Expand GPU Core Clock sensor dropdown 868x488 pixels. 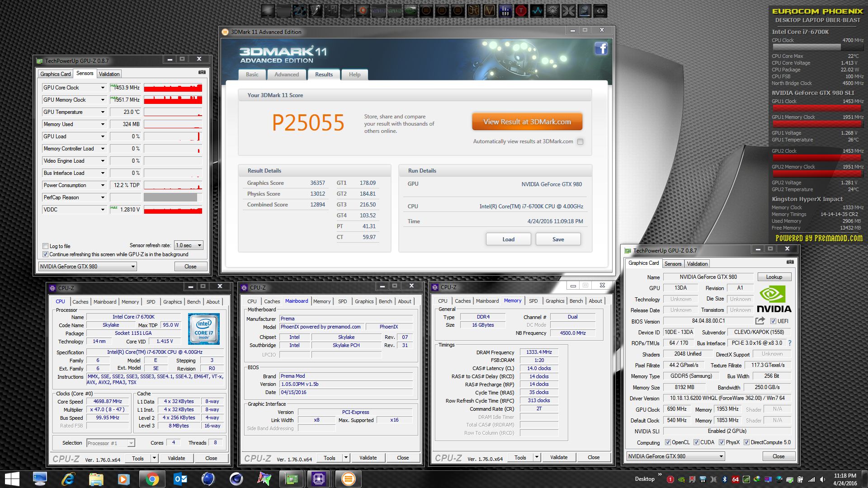(x=103, y=88)
